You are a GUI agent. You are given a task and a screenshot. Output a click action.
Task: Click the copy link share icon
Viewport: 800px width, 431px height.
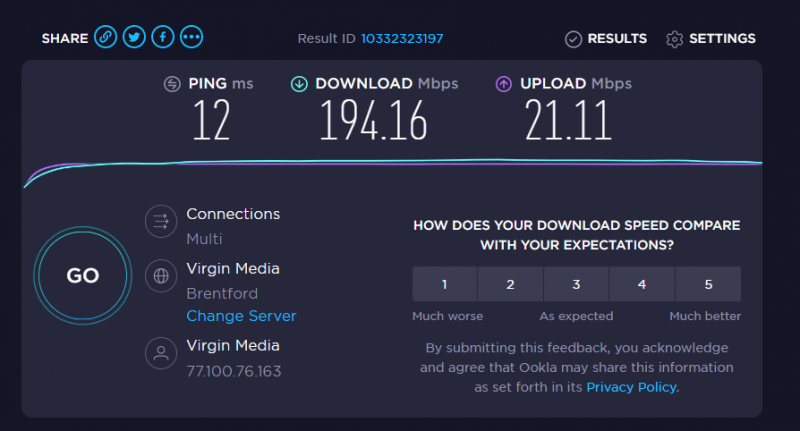click(x=105, y=38)
